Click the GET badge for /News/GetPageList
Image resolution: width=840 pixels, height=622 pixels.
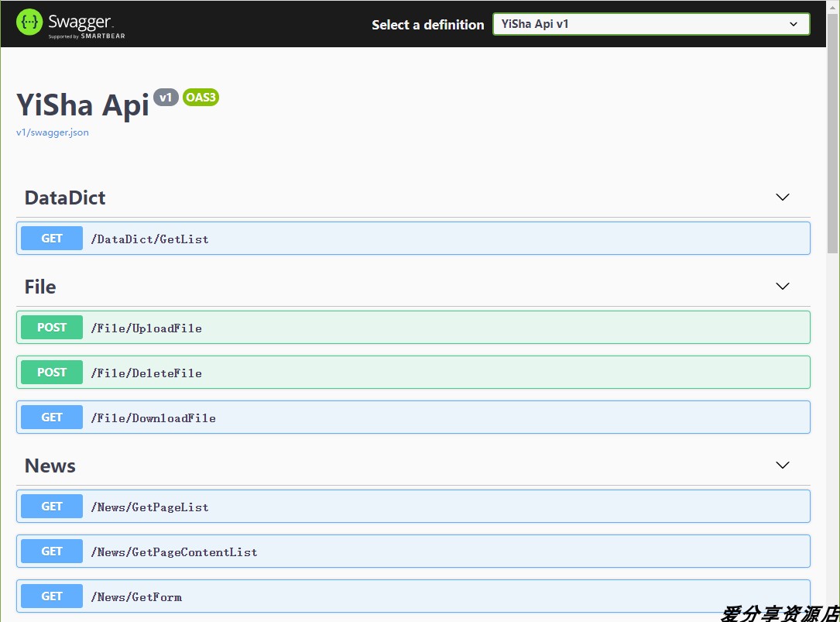coord(52,507)
